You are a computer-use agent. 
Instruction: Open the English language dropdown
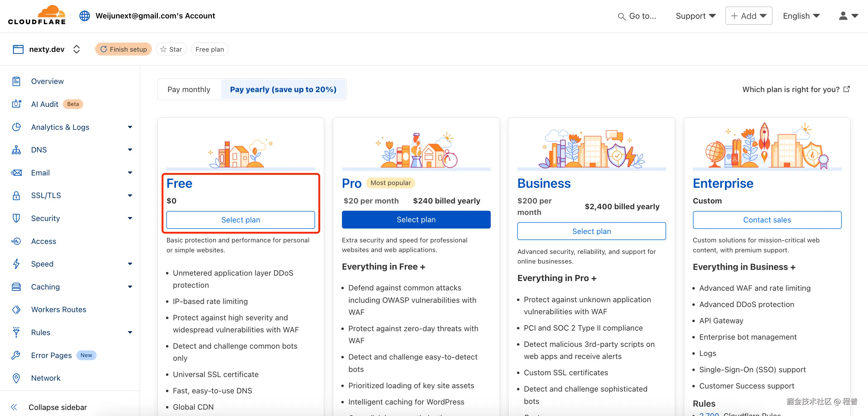tap(801, 16)
